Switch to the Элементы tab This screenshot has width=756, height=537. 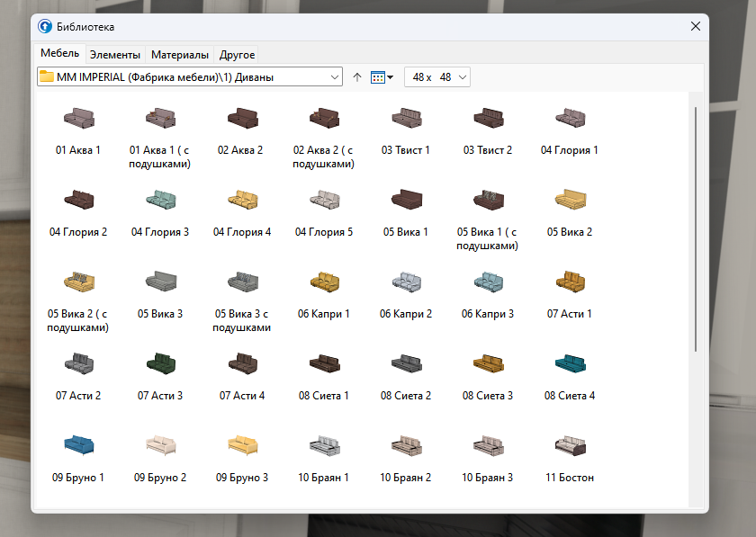click(114, 55)
